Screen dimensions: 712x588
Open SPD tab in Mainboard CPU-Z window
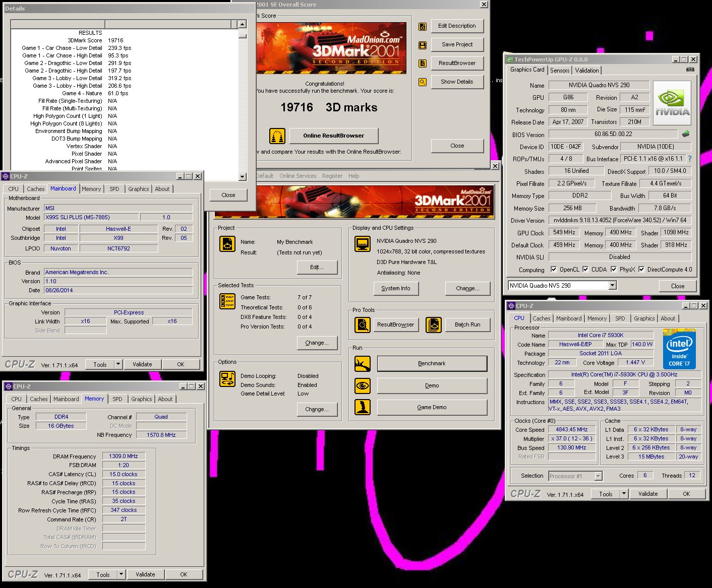pyautogui.click(x=114, y=189)
